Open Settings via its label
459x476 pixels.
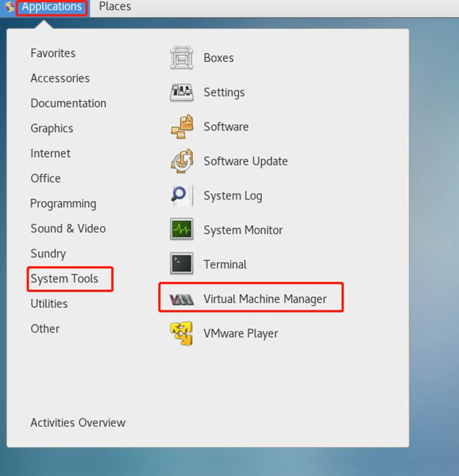click(x=224, y=93)
